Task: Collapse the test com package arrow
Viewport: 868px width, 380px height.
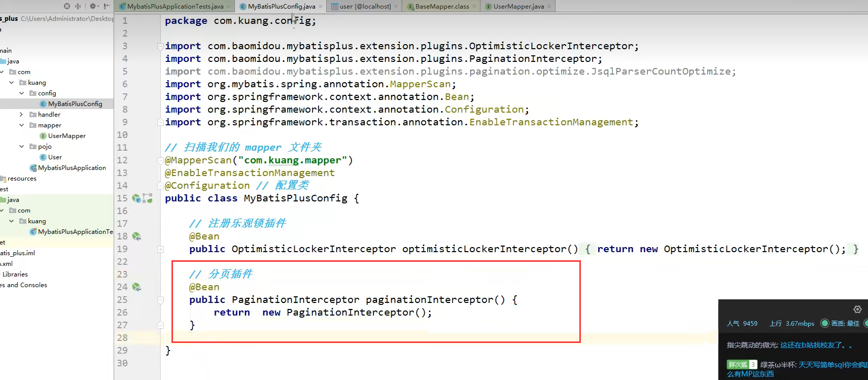Action: pyautogui.click(x=3, y=211)
